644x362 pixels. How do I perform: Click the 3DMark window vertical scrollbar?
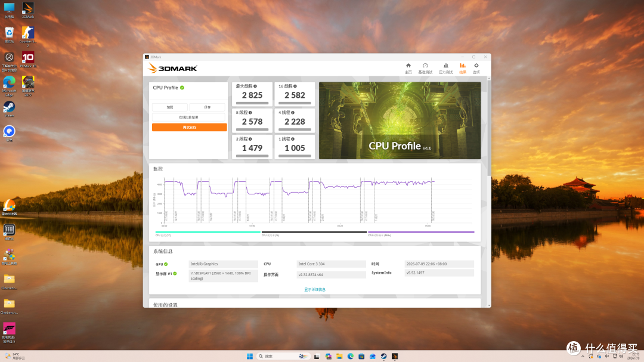[489, 128]
